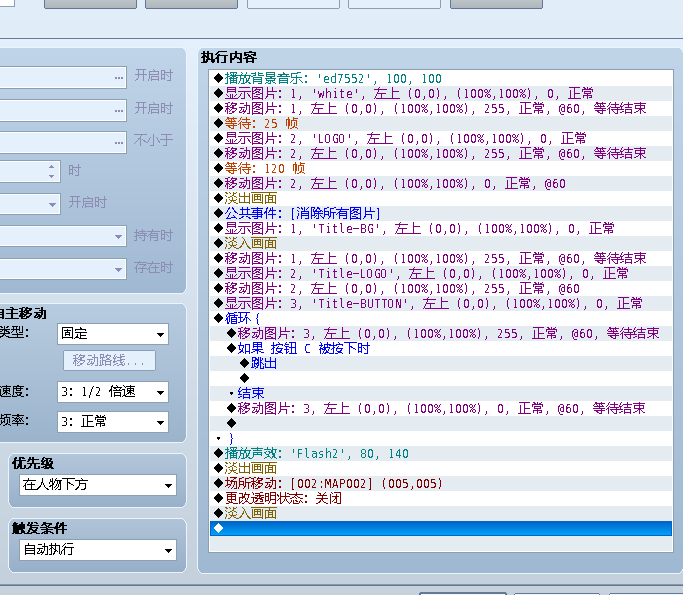The height and width of the screenshot is (595, 683).
Task: Open the 优先级 dropdown 在人物下方
Action: coord(98,485)
